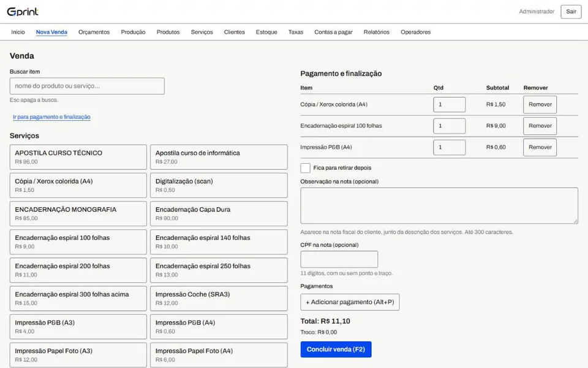Image resolution: width=588 pixels, height=368 pixels.
Task: Add Impressão Papel Foto (A4) service
Action: pos(219,355)
